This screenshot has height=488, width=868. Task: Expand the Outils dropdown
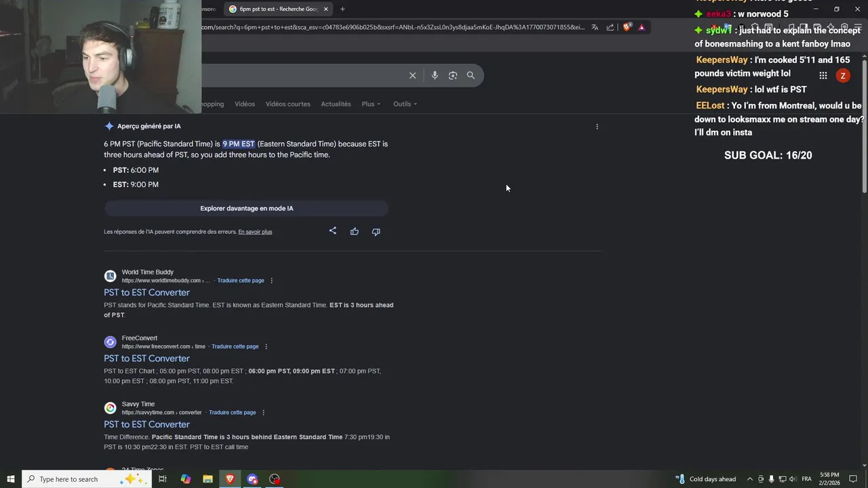(405, 104)
